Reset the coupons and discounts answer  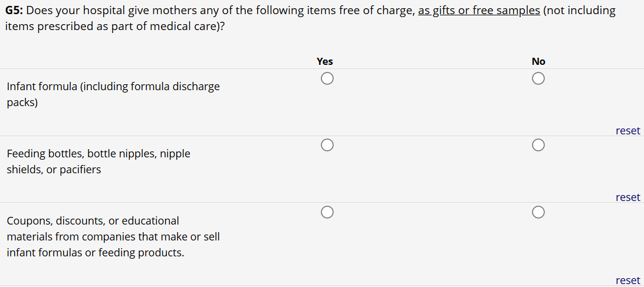(x=627, y=281)
